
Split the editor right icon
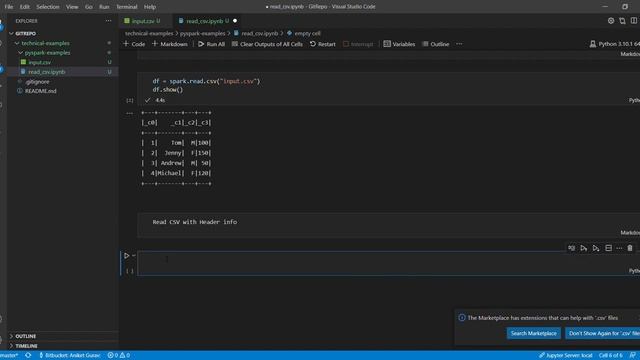(x=633, y=21)
